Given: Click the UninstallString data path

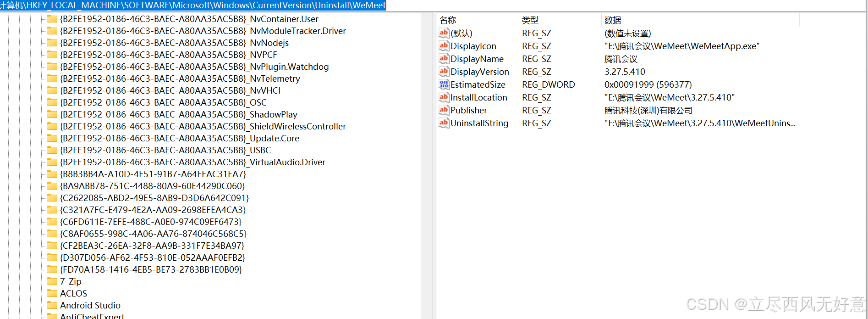Looking at the screenshot, I should (x=700, y=123).
